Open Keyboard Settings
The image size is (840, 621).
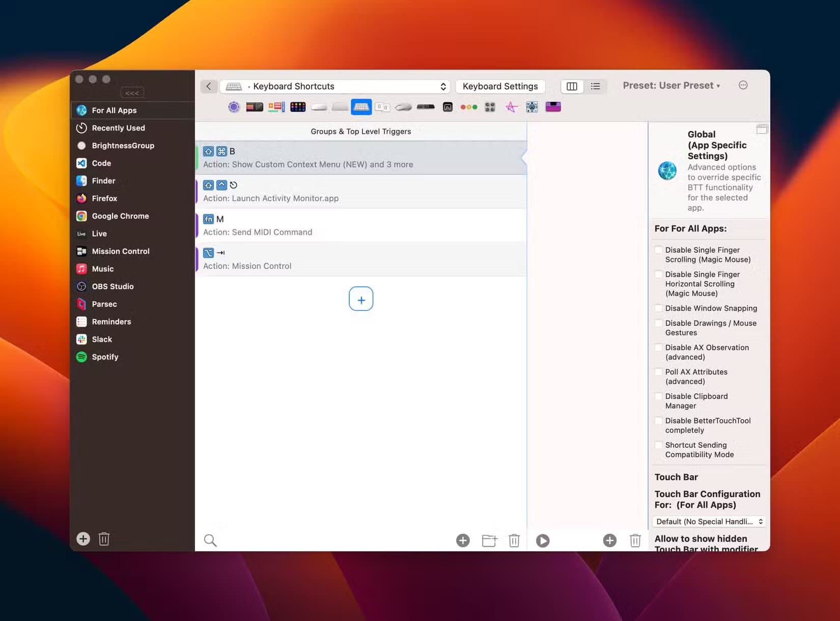(500, 87)
